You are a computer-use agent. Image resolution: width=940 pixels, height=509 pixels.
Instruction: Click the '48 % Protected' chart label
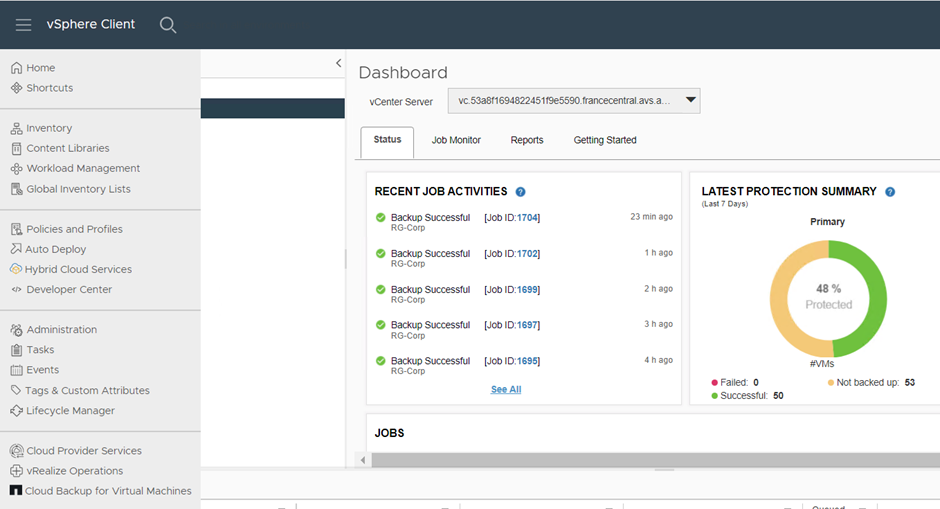828,297
